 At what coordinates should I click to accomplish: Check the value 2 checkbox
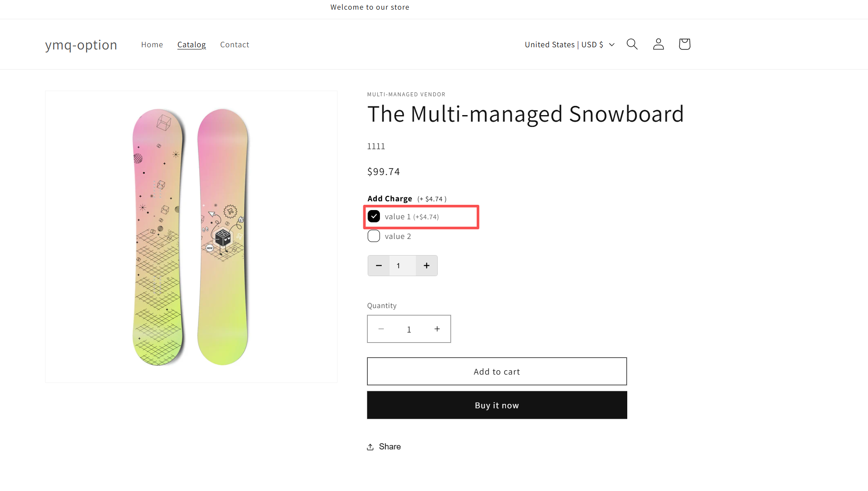click(x=374, y=236)
